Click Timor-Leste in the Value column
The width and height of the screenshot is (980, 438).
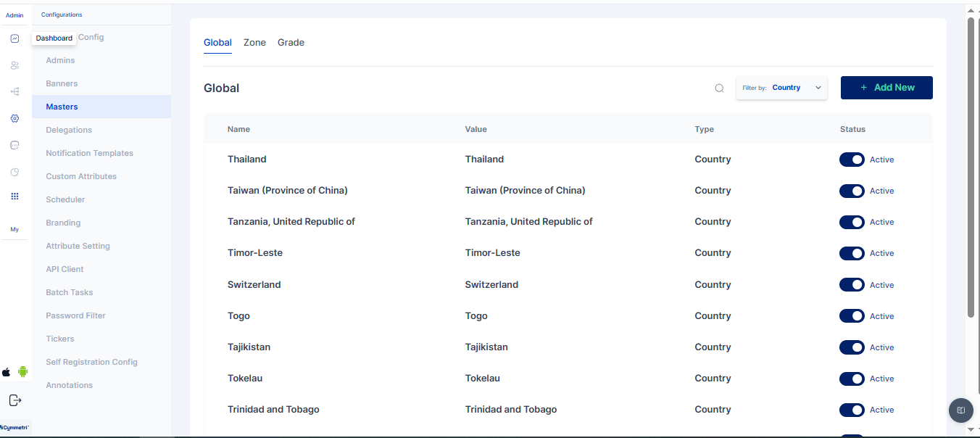[493, 253]
